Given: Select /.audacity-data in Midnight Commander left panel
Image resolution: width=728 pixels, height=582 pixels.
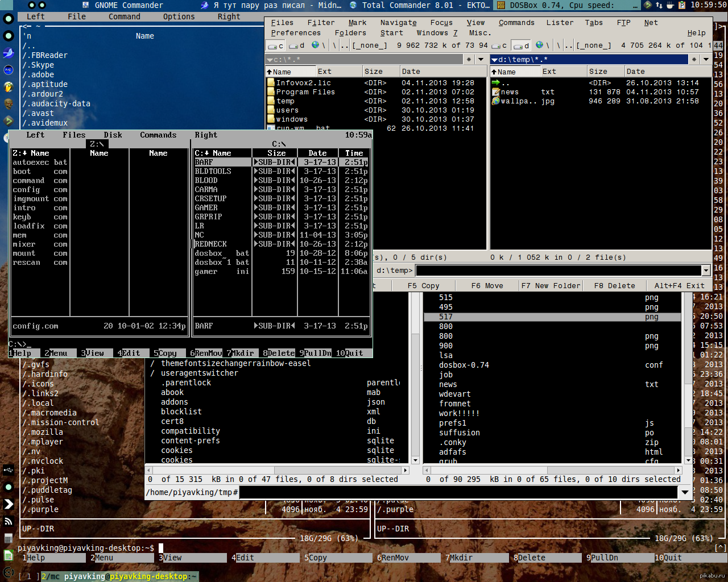Looking at the screenshot, I should [56, 103].
